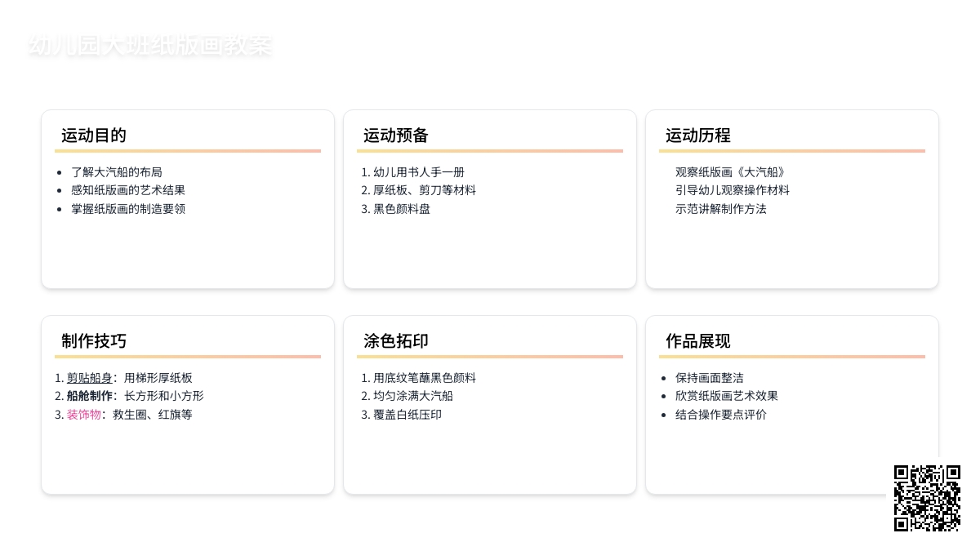
Task: Select the 涂色拓印 card heading
Action: [396, 341]
